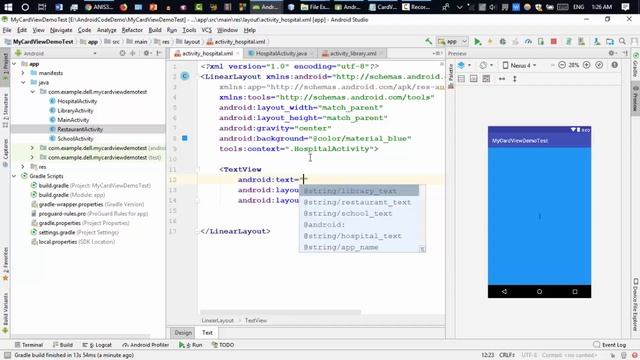Choose @string/hospital_text from the completion list
Viewport: 640px width, 360px height.
click(359, 236)
